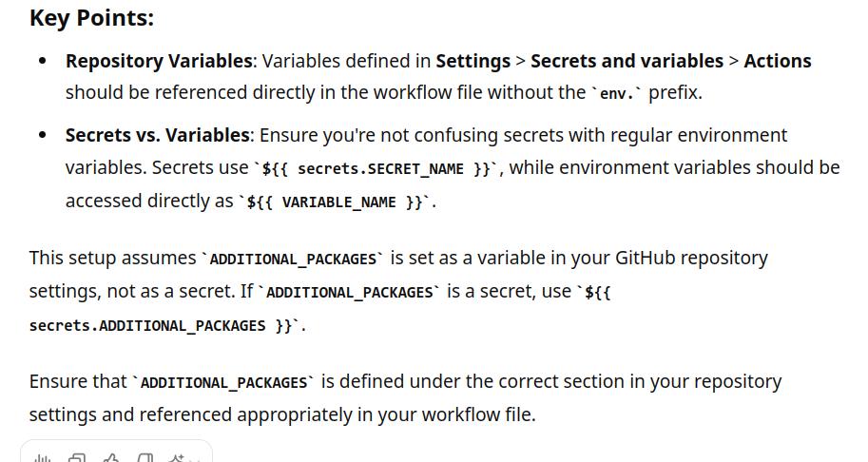This screenshot has height=462, width=868.
Task: Click the "secrets.ADDITIONAL_PACKAGES }}" code line
Action: click(x=162, y=326)
